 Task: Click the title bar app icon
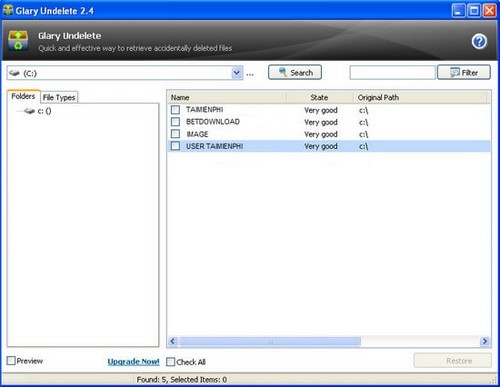(x=8, y=10)
